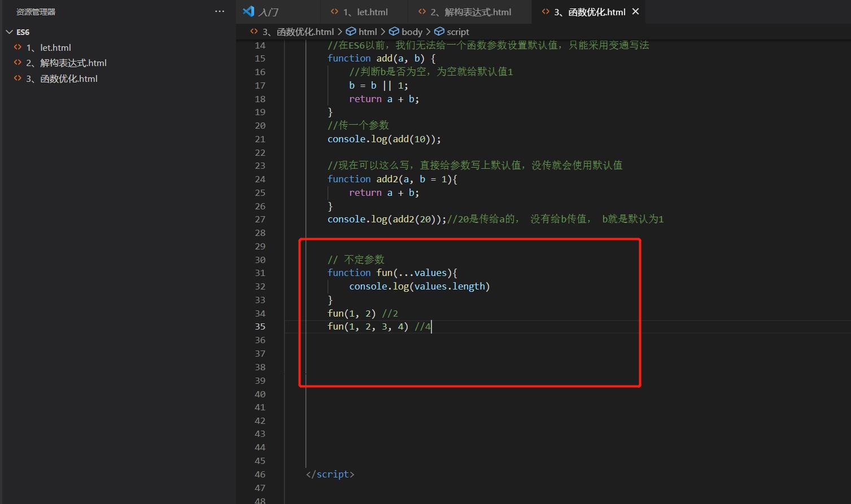The image size is (851, 504).
Task: Click the code 'console.log(add(10));'
Action: point(384,139)
